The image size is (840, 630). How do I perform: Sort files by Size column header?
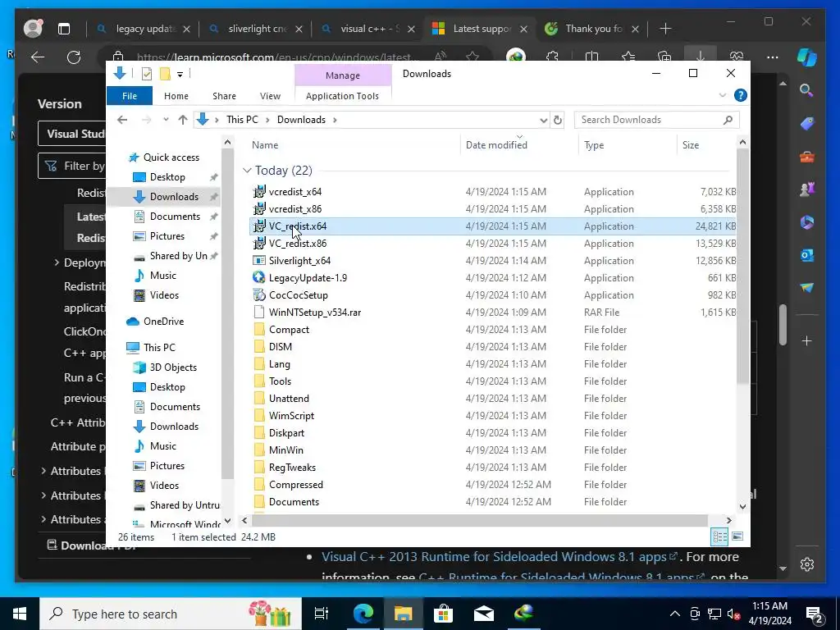[x=691, y=144]
